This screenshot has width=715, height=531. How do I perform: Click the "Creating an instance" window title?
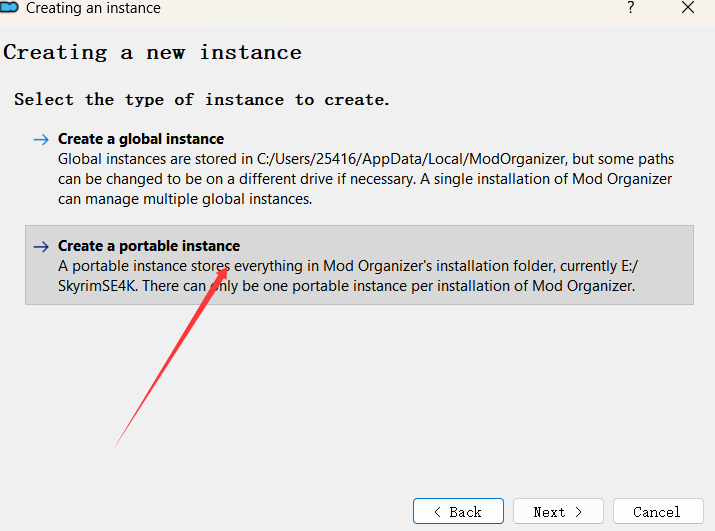pos(93,8)
